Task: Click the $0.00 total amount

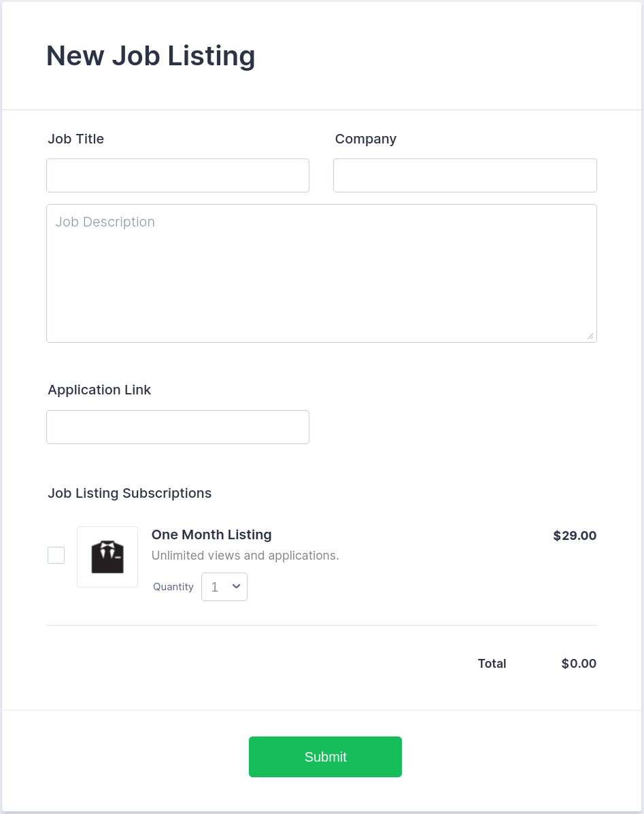Action: (579, 664)
